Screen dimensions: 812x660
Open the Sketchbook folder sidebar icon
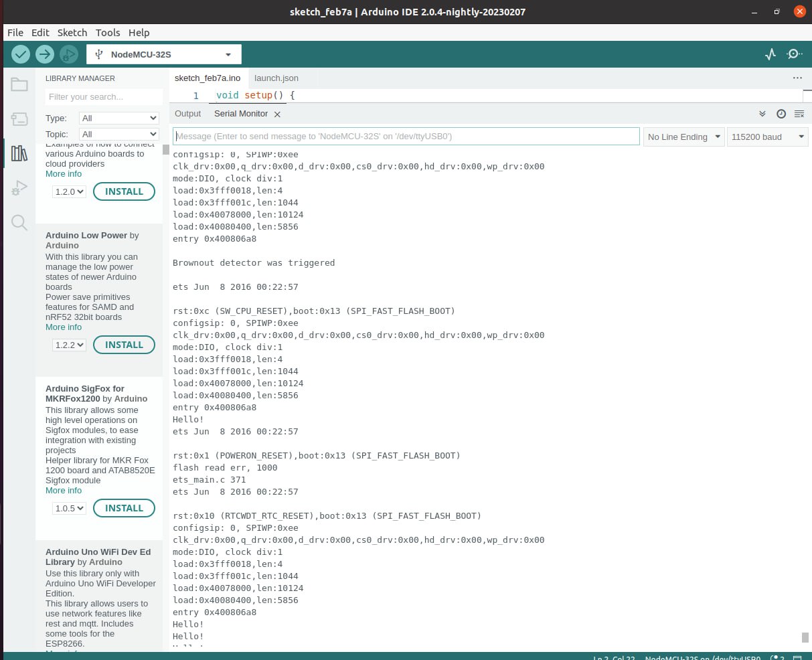point(19,84)
